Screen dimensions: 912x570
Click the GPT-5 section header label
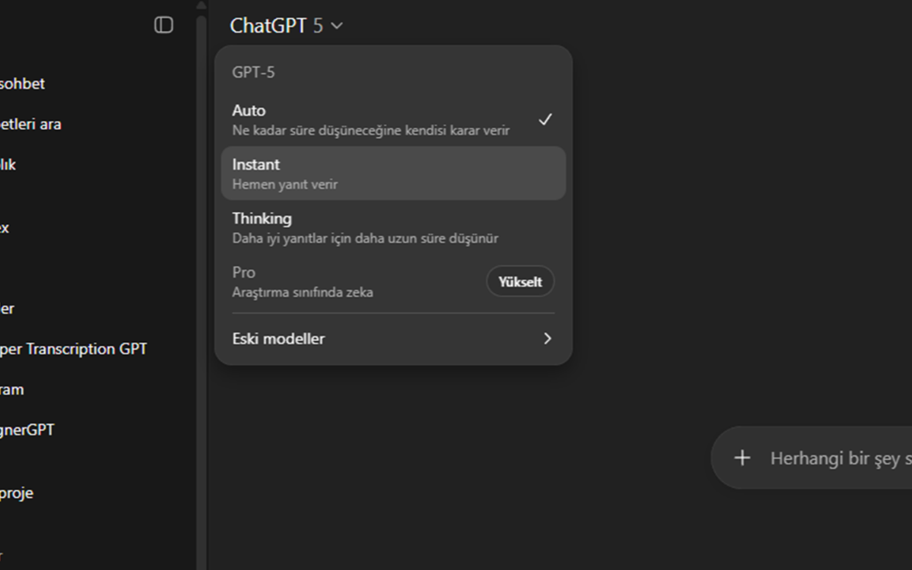point(254,72)
